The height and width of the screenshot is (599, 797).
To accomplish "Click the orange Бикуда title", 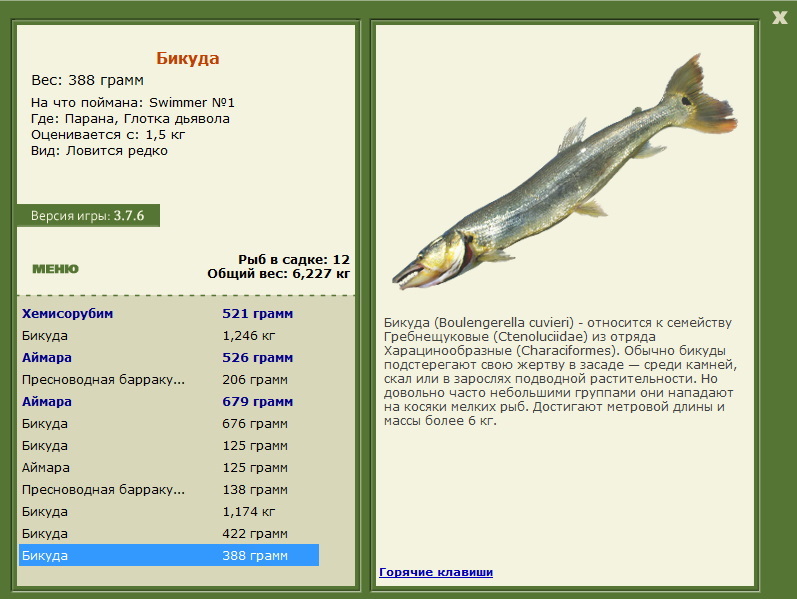I will 188,58.
